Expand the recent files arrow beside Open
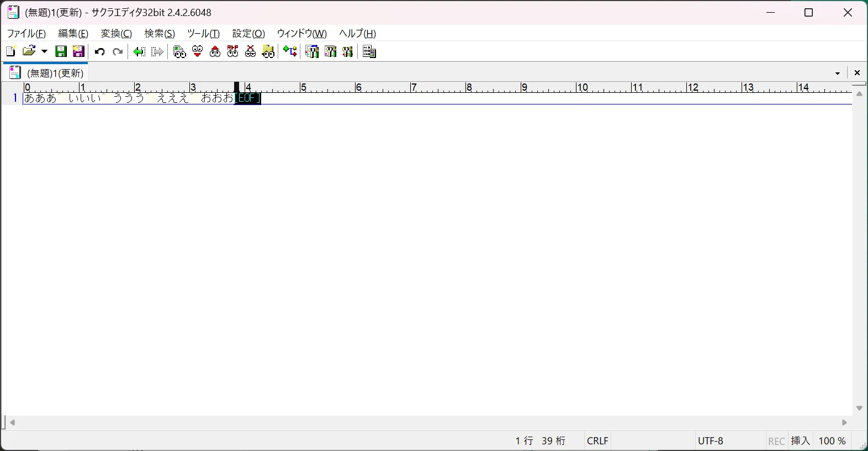The height and width of the screenshot is (451, 868). point(45,51)
